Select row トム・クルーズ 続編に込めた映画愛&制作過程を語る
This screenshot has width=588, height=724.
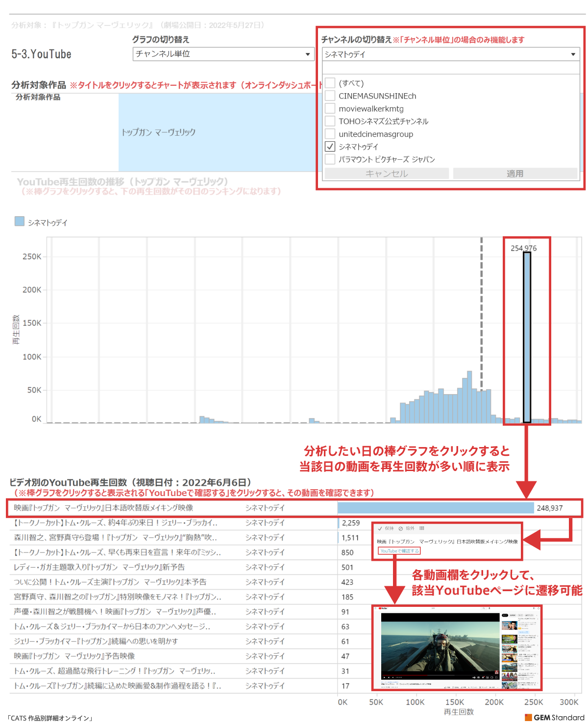tap(294, 686)
